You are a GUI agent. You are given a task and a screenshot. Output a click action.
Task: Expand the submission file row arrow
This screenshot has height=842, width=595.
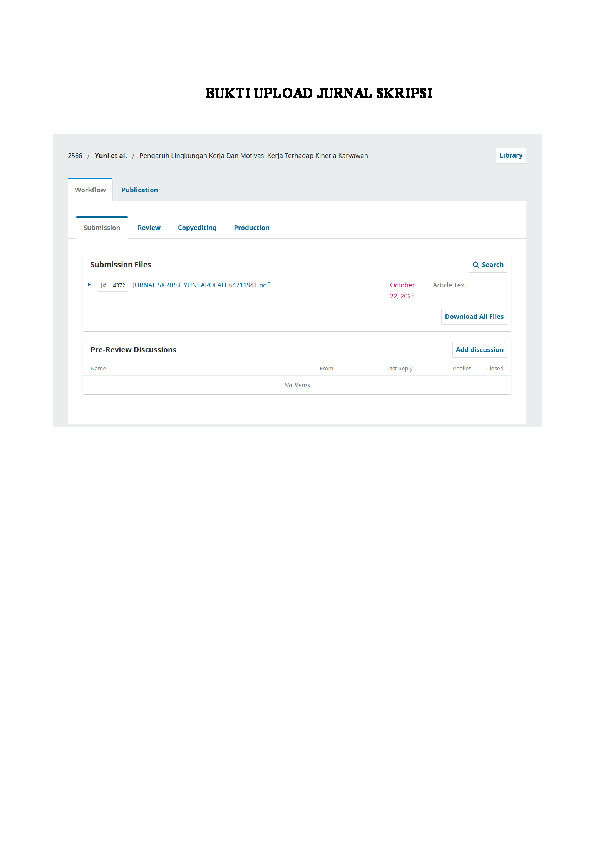[x=89, y=285]
